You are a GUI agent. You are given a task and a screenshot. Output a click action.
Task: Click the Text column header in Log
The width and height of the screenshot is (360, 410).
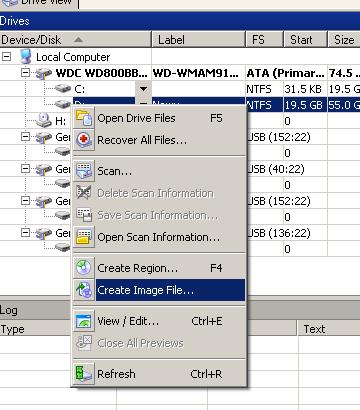pyautogui.click(x=328, y=329)
